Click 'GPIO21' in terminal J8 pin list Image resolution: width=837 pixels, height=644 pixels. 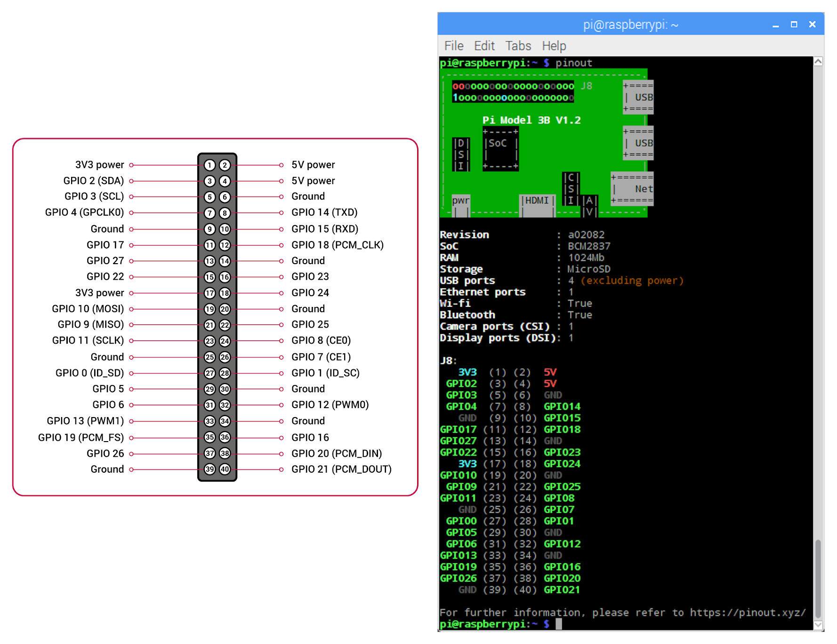(x=562, y=590)
